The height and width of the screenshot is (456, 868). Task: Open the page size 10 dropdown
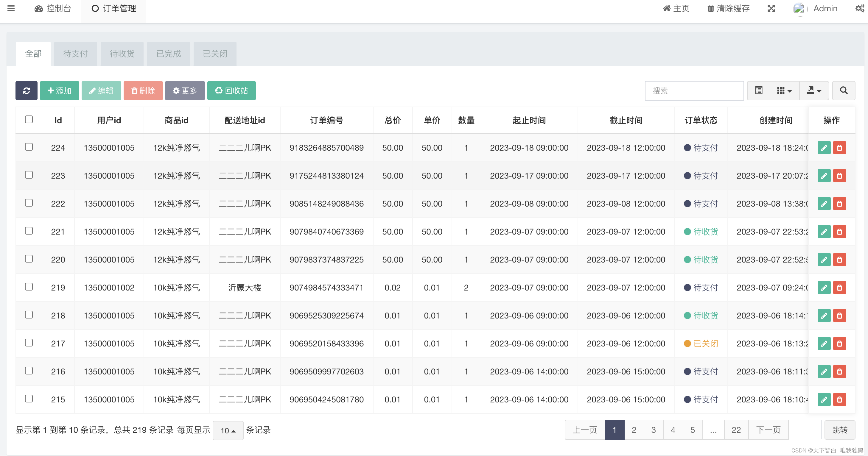tap(228, 430)
